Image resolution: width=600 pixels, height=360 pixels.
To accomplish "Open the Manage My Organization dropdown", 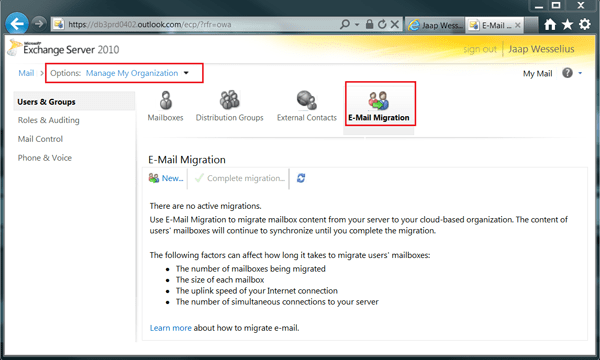I will pos(137,73).
